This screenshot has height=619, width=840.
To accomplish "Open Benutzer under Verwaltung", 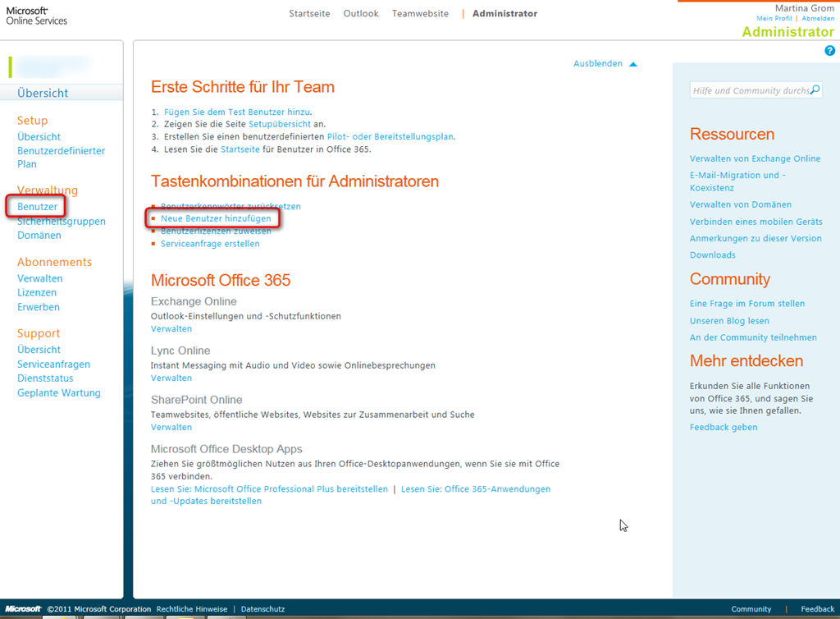I will 38,207.
